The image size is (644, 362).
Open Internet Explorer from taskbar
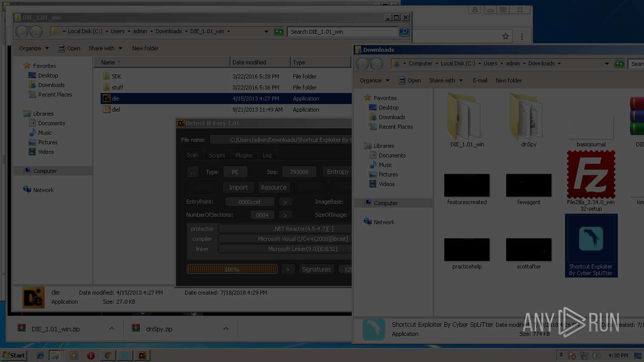(x=40, y=355)
